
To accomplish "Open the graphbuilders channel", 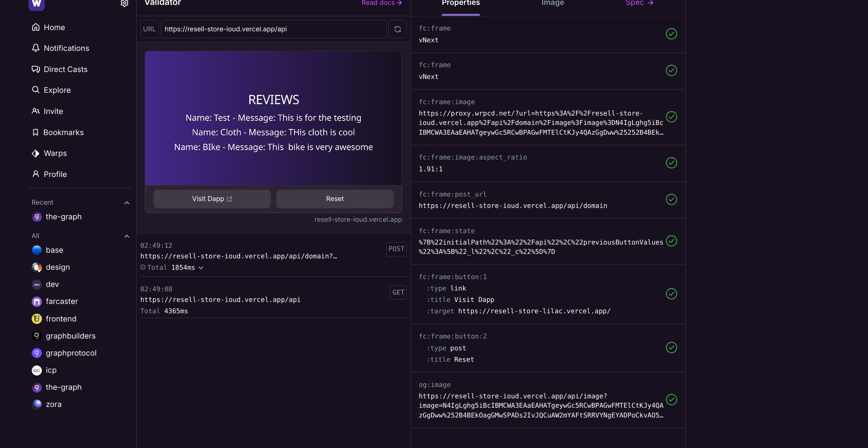I will (64, 336).
